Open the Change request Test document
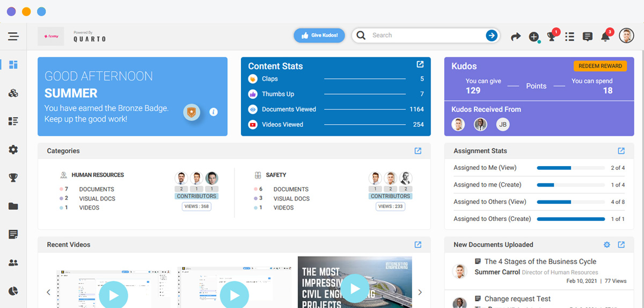This screenshot has width=644, height=308. (x=517, y=299)
